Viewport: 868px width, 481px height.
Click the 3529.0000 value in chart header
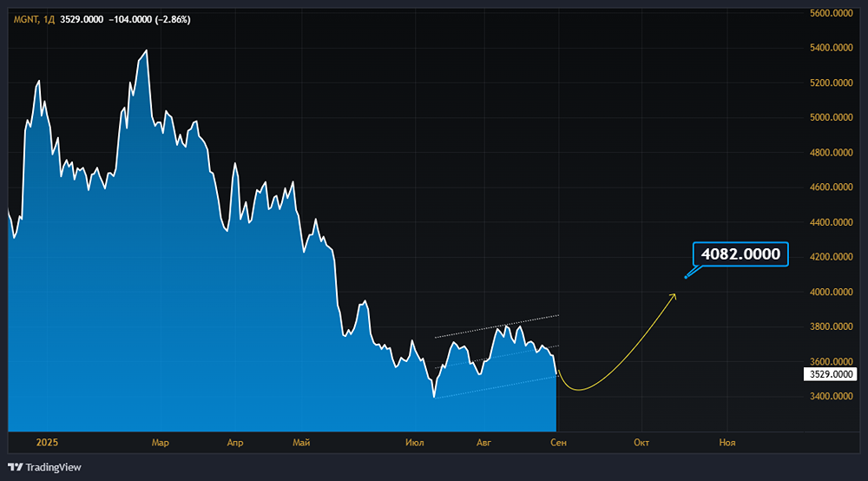tap(82, 19)
